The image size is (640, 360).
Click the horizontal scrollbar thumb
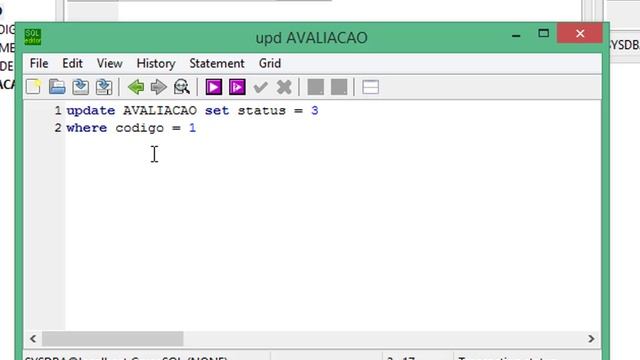[113, 339]
